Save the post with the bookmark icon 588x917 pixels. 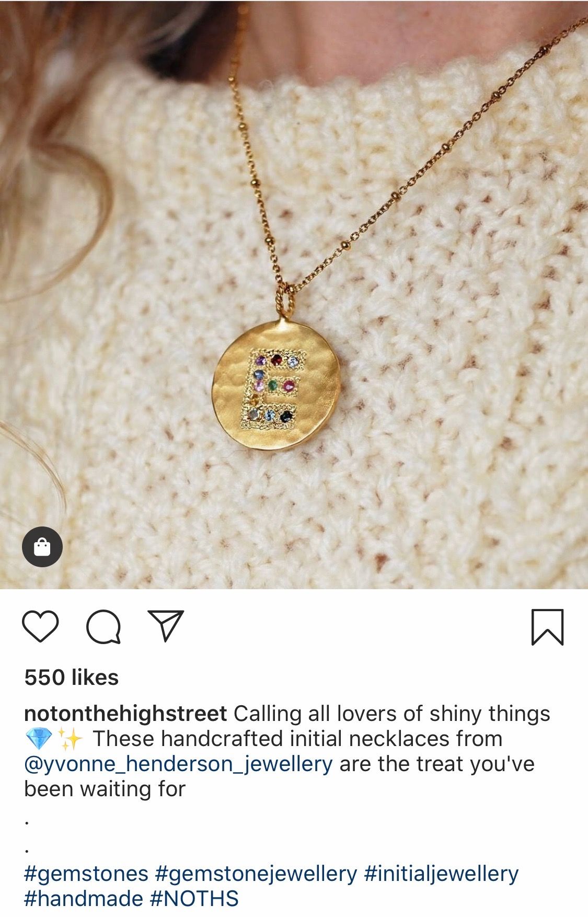pyautogui.click(x=547, y=627)
